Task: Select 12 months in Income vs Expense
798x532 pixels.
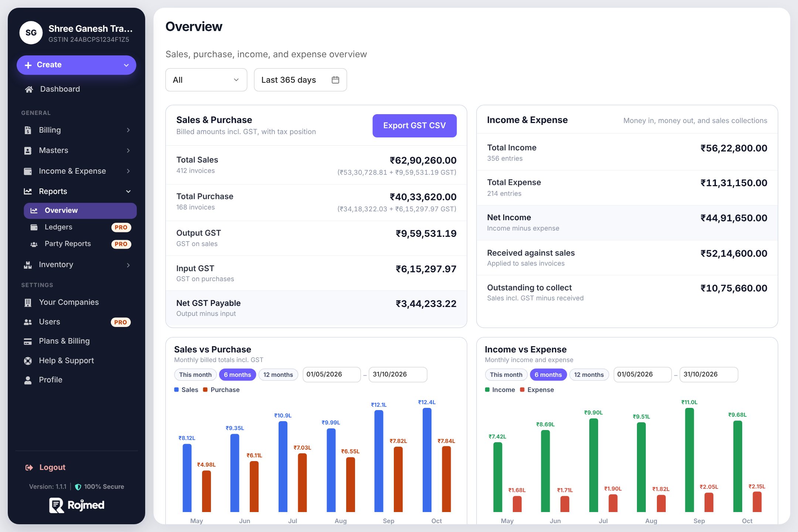Action: tap(589, 375)
